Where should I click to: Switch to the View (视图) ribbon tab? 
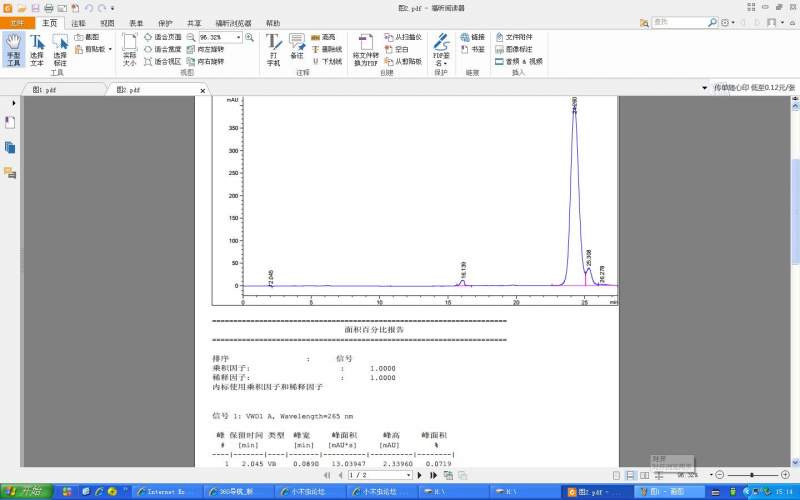pyautogui.click(x=107, y=23)
